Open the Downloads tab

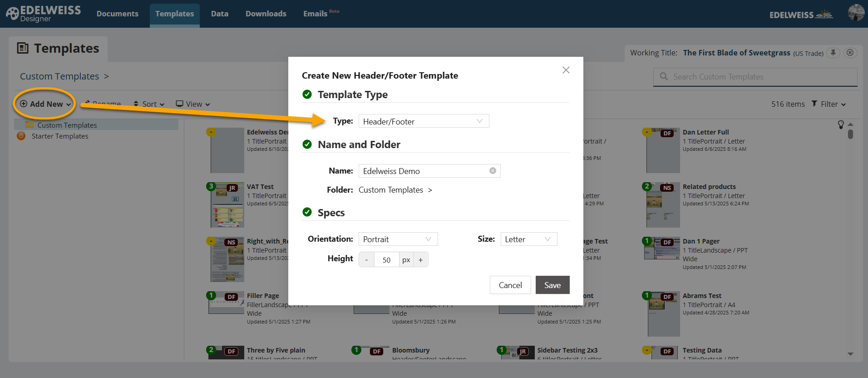[x=266, y=14]
